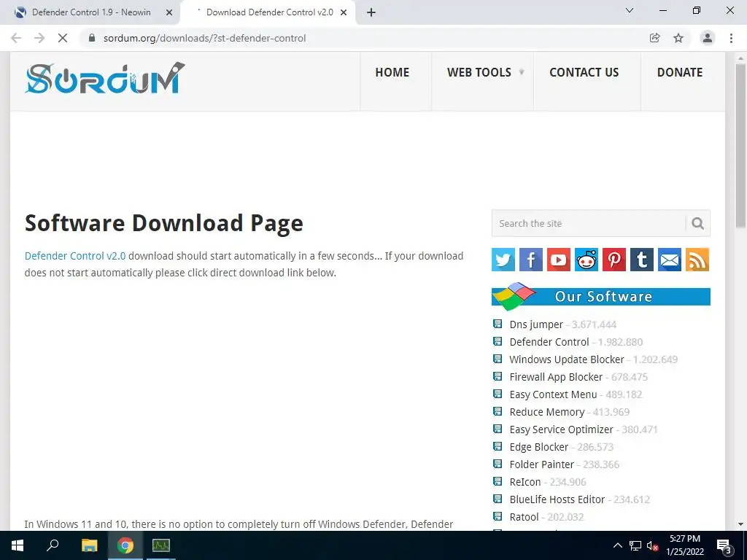The image size is (747, 560).
Task: Share this page icon in address bar
Action: click(655, 38)
